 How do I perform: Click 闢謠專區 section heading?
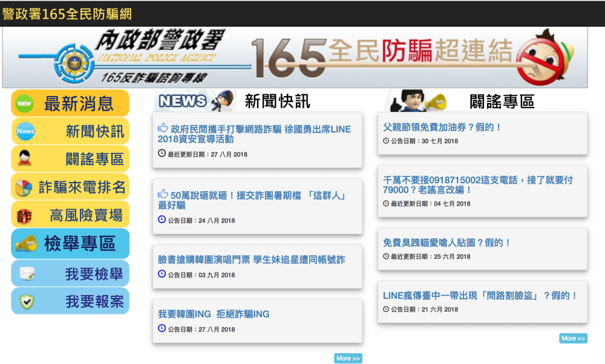(x=502, y=102)
